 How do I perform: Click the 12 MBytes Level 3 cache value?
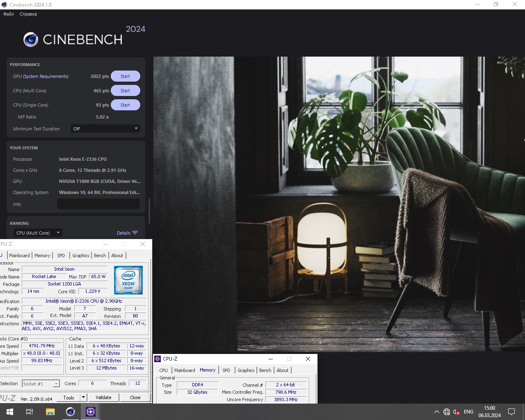107,368
